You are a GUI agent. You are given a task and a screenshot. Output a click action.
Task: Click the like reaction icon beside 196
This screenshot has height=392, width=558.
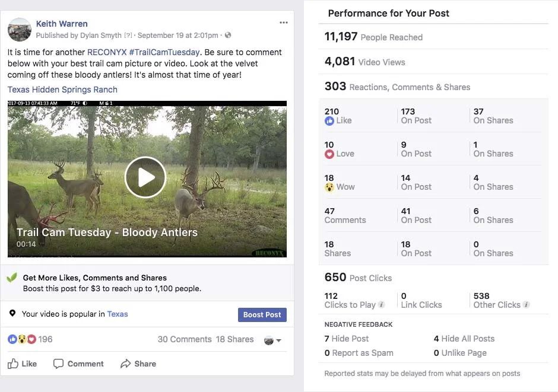12,339
